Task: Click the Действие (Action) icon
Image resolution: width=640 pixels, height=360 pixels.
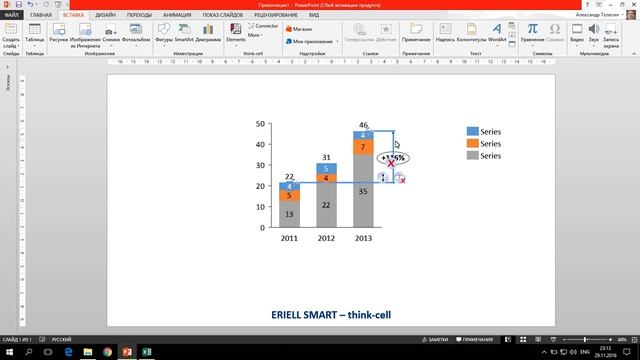Action: tap(386, 33)
